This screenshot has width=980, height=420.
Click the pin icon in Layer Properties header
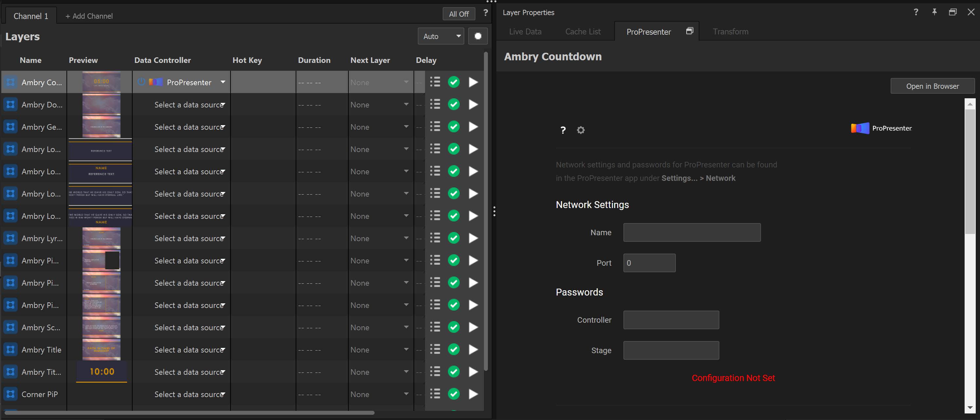coord(934,12)
